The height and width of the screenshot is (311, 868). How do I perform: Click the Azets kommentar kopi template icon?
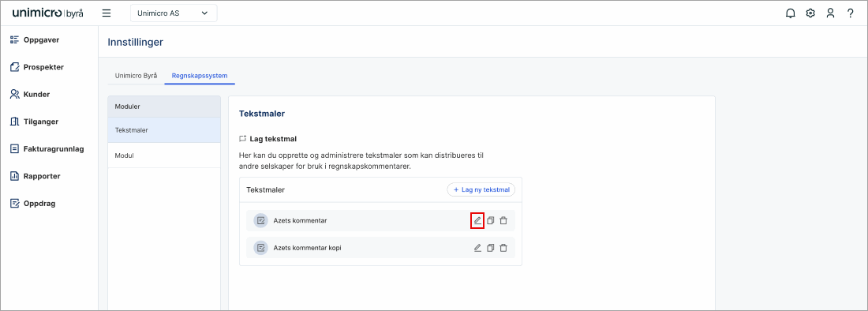(x=260, y=248)
